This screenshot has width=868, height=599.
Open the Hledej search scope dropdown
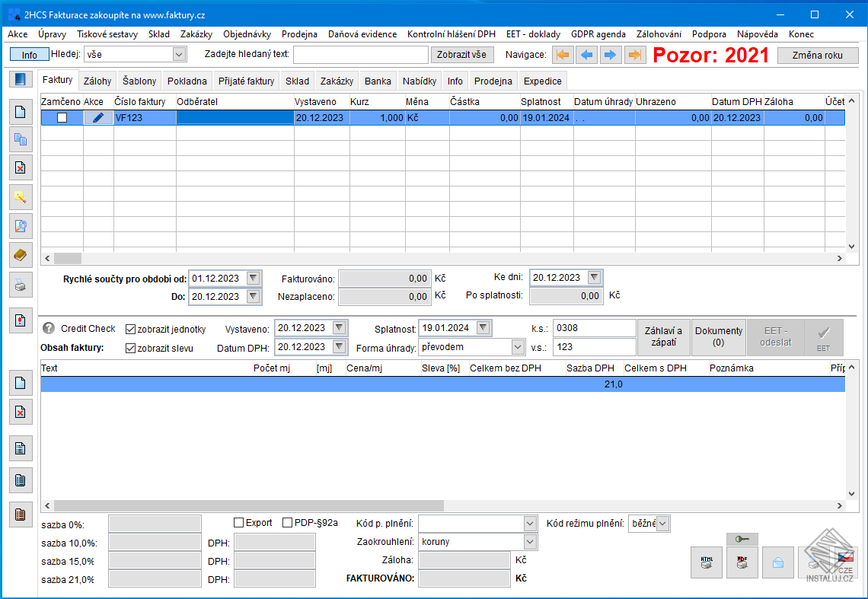tap(179, 54)
